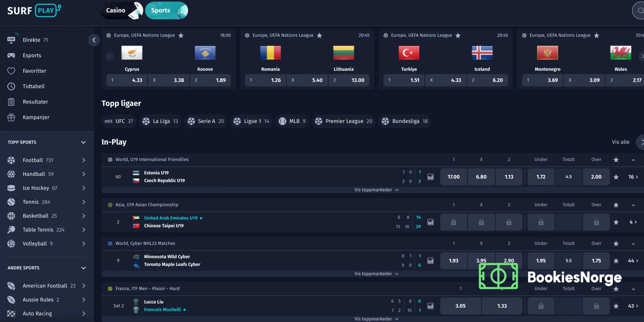
Task: Open 44 more markets for Minnesota Wild Cyber
Action: pos(633,261)
